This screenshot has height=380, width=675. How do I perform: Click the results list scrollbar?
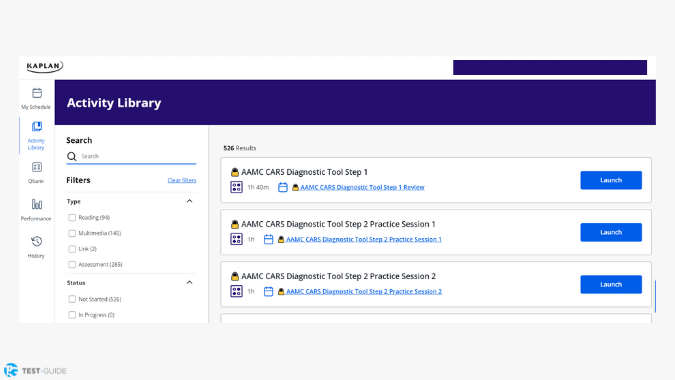[655, 297]
